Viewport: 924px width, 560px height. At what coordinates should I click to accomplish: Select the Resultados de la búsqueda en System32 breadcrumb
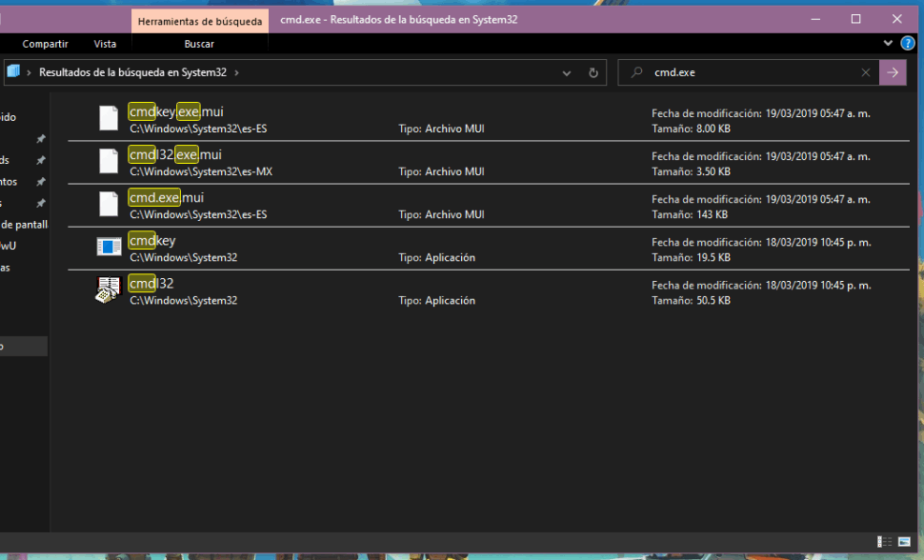(132, 72)
